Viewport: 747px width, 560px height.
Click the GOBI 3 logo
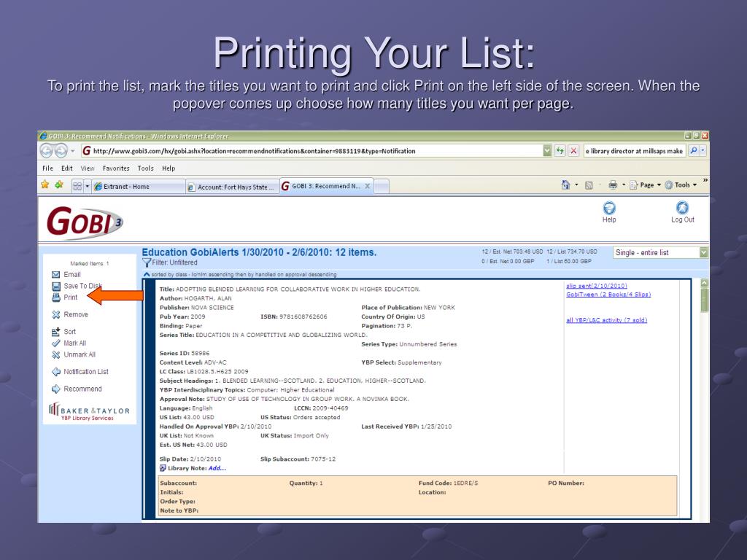[x=85, y=222]
